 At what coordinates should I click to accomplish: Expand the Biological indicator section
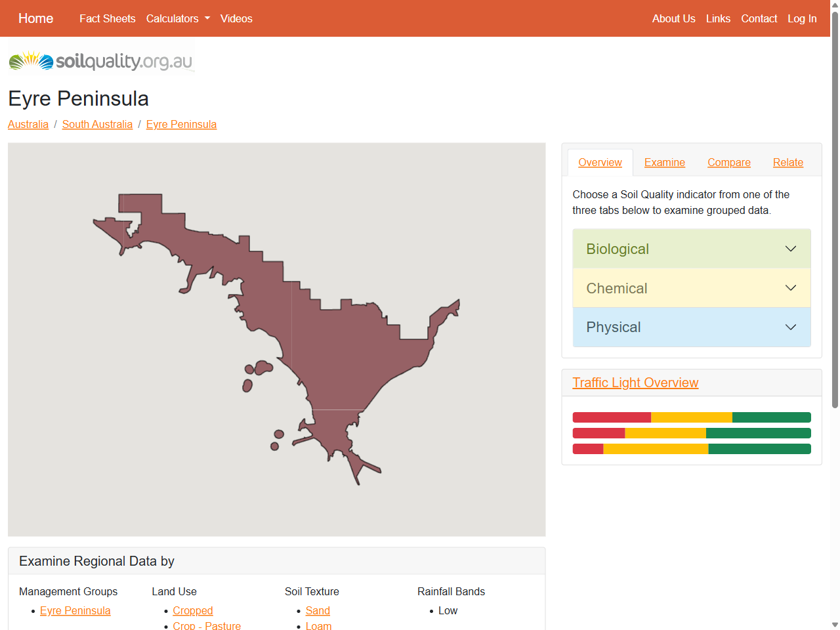[x=691, y=249]
